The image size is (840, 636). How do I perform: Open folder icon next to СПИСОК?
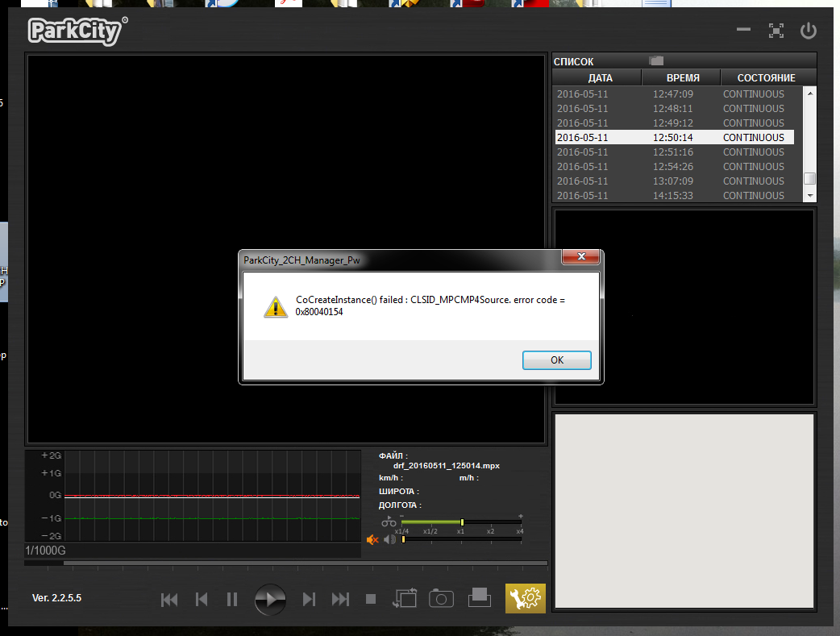click(656, 60)
